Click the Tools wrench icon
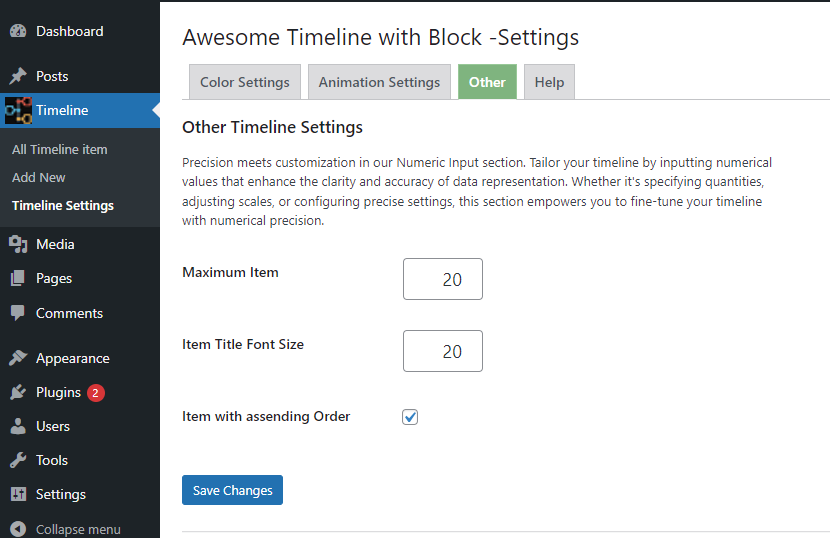 (x=18, y=460)
